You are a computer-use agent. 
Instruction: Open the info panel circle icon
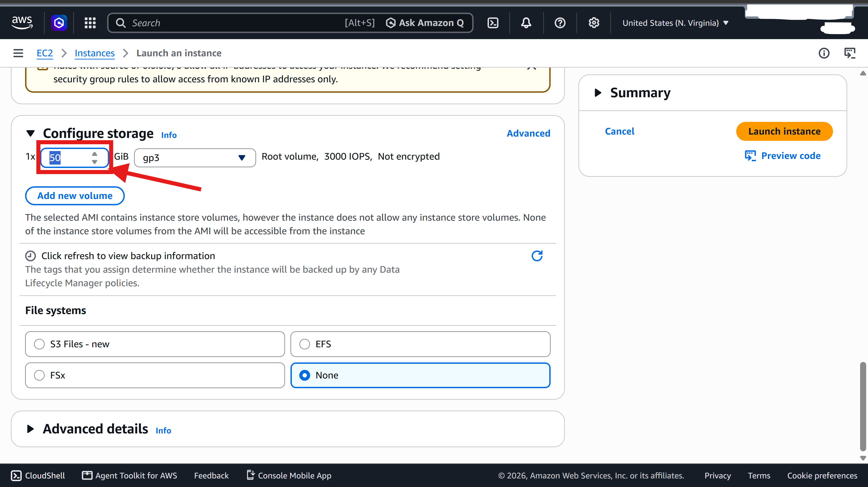click(824, 53)
